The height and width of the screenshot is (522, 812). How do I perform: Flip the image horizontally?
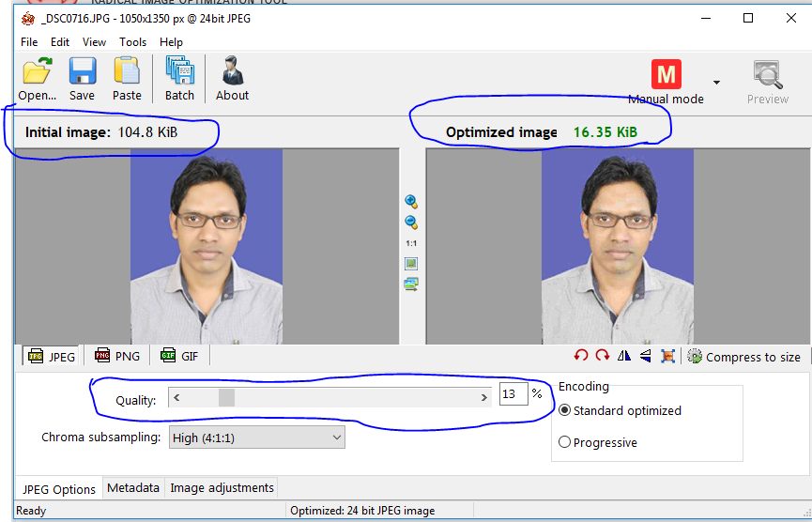[624, 356]
